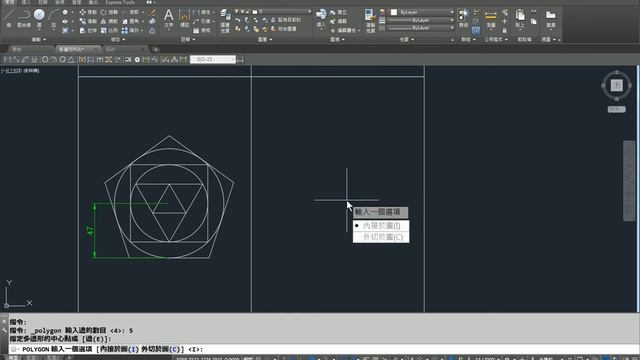Click the new drawing tab plus button

click(x=156, y=49)
